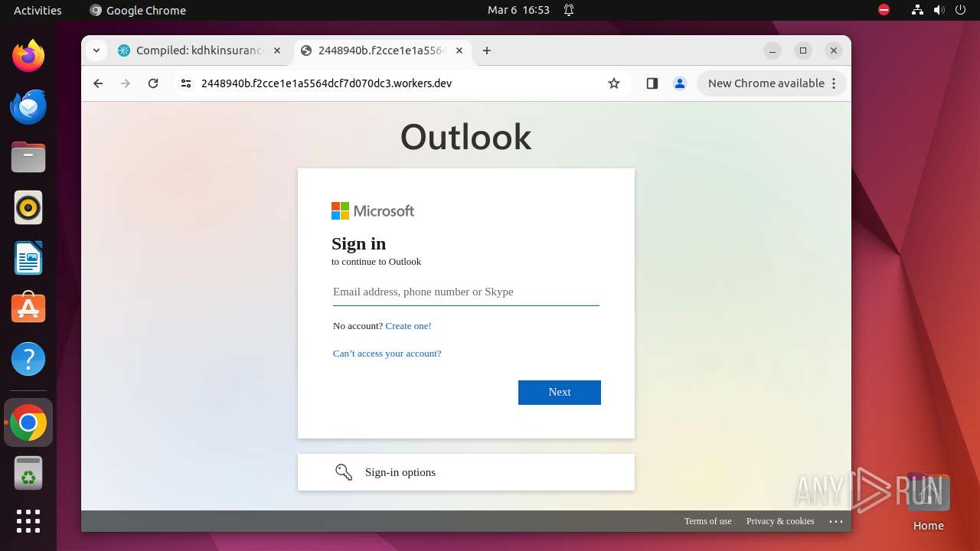Expand the tab search dropdown arrow
Screen dimensions: 980x551
[x=96, y=51]
